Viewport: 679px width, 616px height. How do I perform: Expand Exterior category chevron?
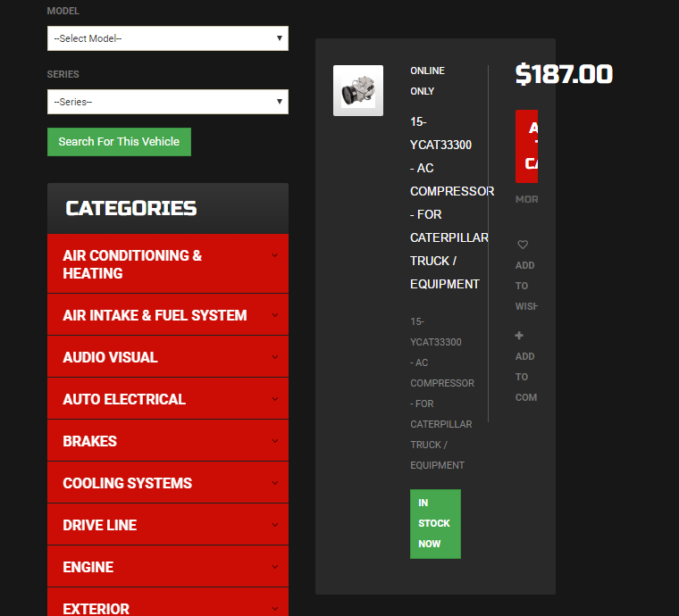pyautogui.click(x=275, y=609)
